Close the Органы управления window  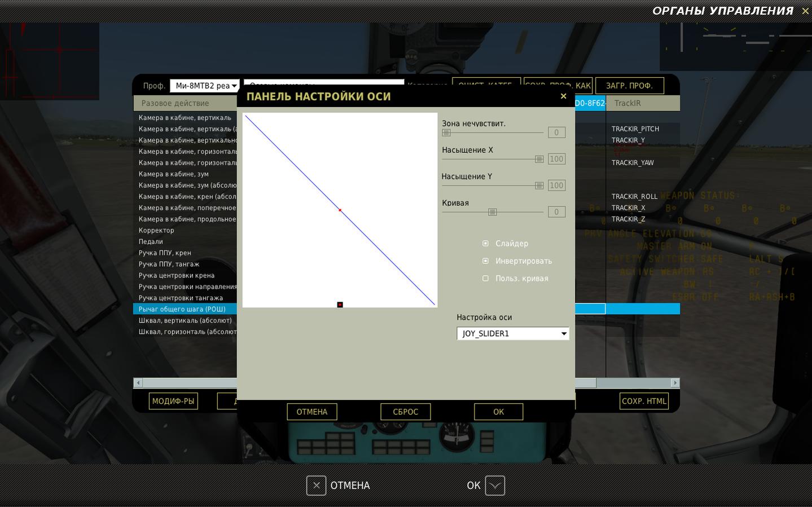coord(805,11)
